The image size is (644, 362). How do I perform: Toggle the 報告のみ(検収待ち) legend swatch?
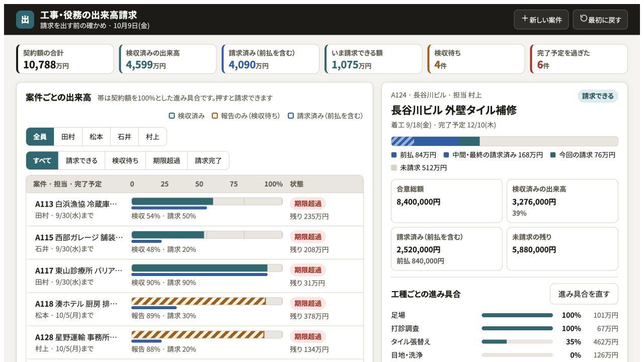(215, 116)
